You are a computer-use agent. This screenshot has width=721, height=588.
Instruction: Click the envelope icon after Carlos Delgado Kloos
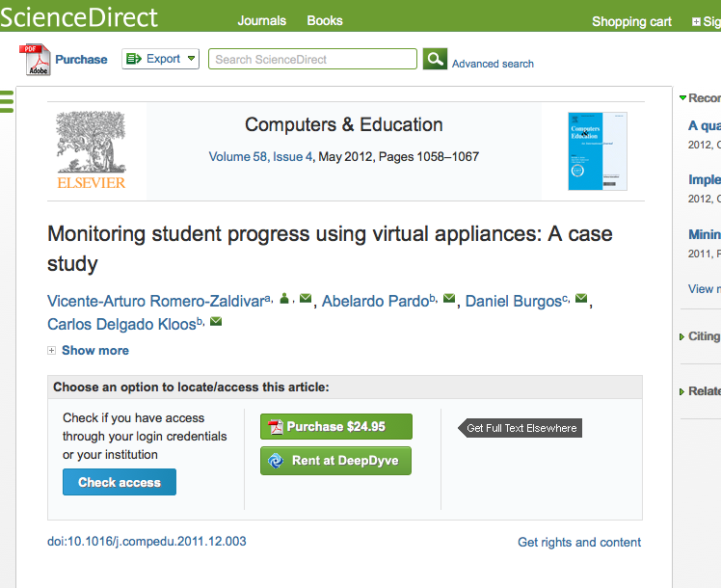[x=216, y=322]
